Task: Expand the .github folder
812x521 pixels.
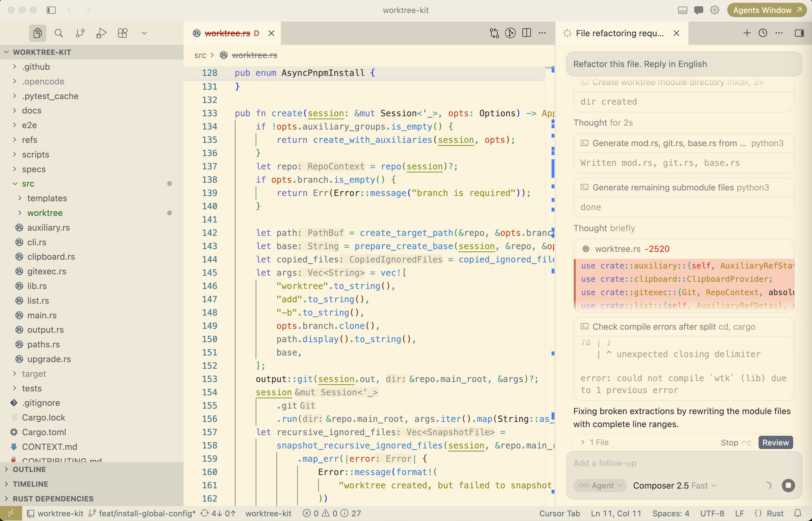Action: 92,67
